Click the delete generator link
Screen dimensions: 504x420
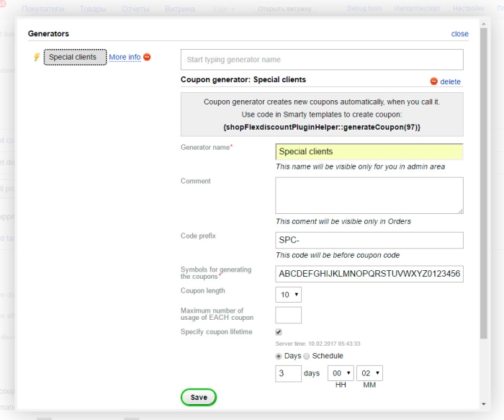tap(450, 82)
